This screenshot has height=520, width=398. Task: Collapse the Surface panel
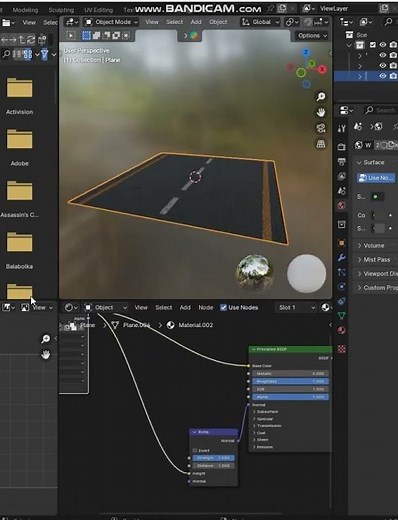coord(370,162)
